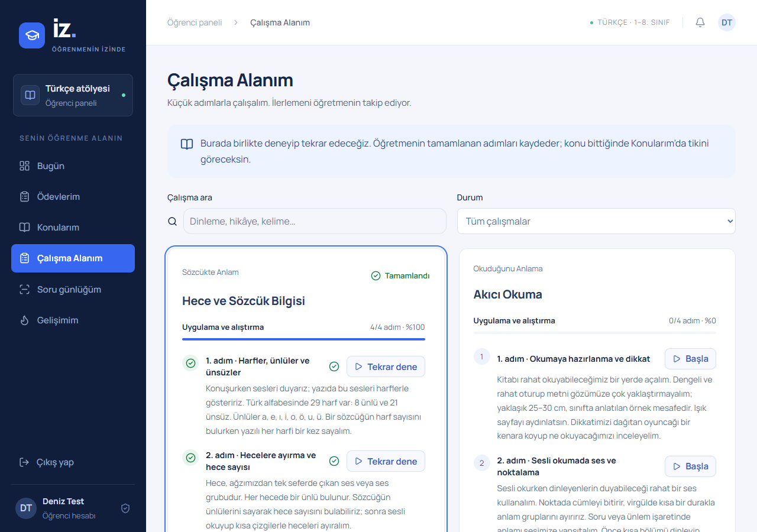Viewport: 757px width, 532px height.
Task: Click the DT avatar beside Deniz Test
Action: coord(26,508)
